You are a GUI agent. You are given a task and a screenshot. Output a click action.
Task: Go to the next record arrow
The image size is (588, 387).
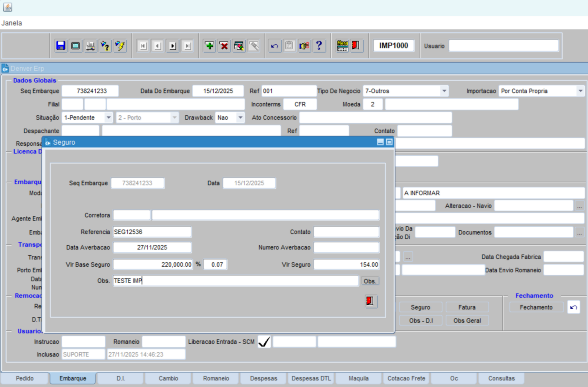click(x=172, y=46)
